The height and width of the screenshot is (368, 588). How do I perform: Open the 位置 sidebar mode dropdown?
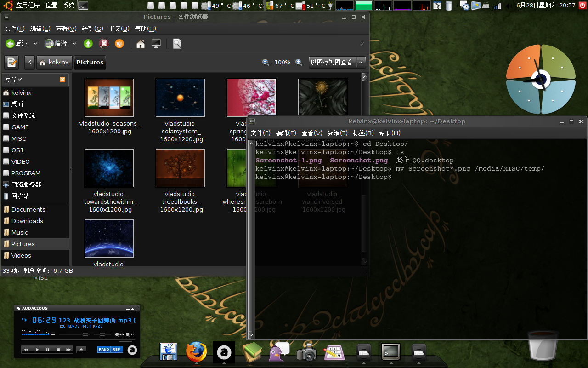[13, 80]
